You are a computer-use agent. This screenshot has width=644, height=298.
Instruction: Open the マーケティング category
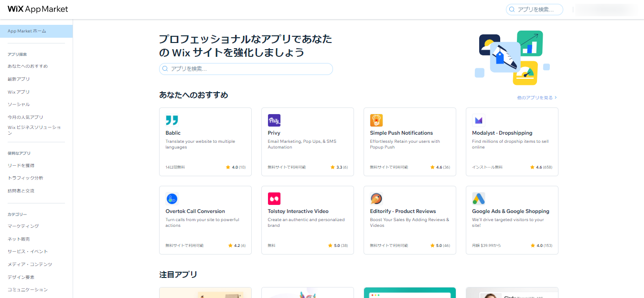(23, 226)
